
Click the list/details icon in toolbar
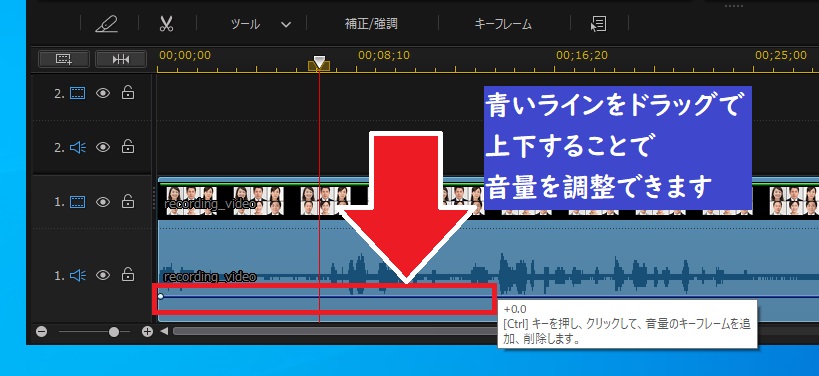pos(599,24)
